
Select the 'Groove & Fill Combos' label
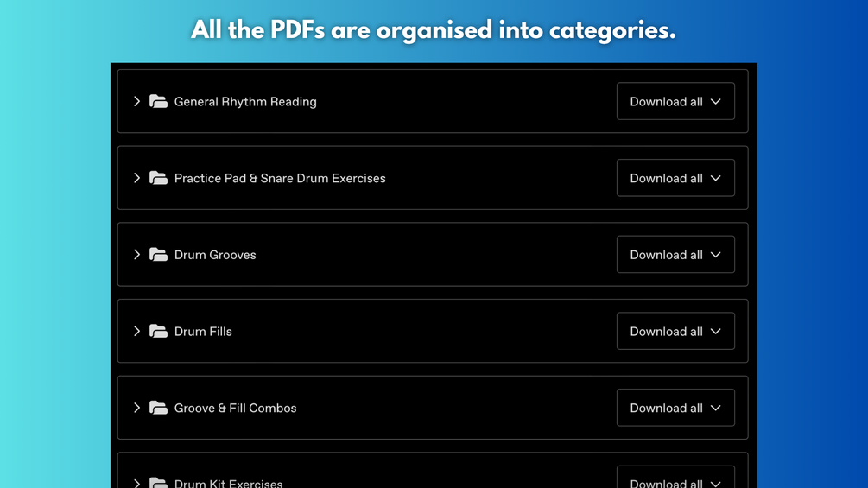pos(235,408)
